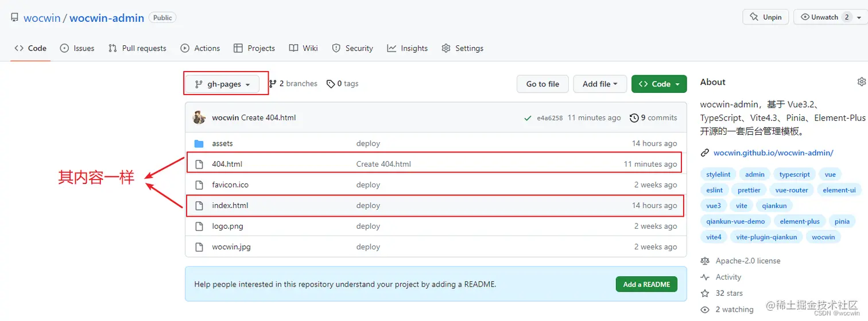This screenshot has width=868, height=321.
Task: Open the 404.html file
Action: (x=227, y=164)
